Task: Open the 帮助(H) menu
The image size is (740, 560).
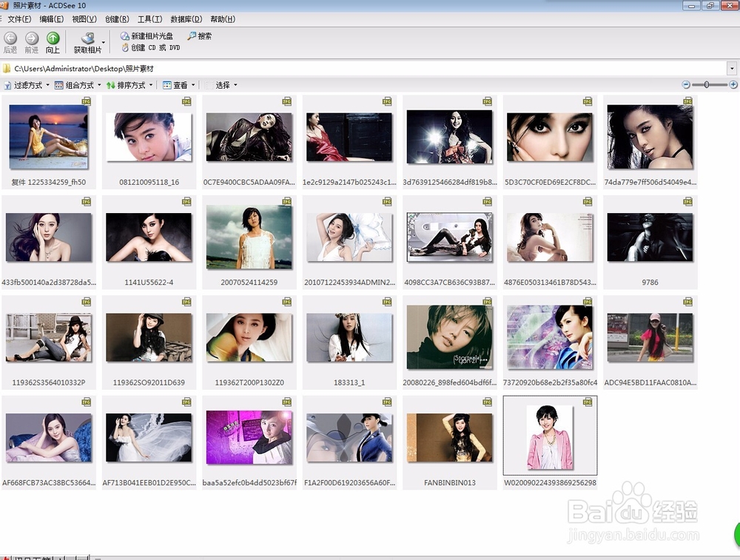Action: [222, 19]
